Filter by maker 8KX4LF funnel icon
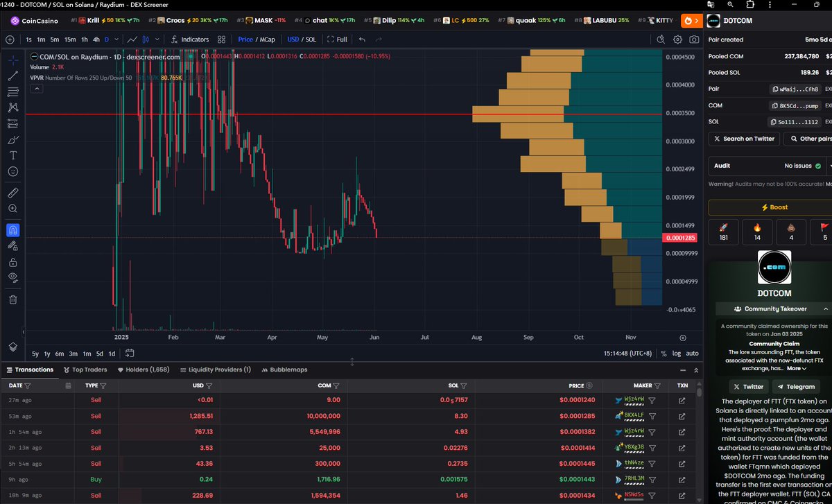Image resolution: width=832 pixels, height=504 pixels. tap(652, 415)
